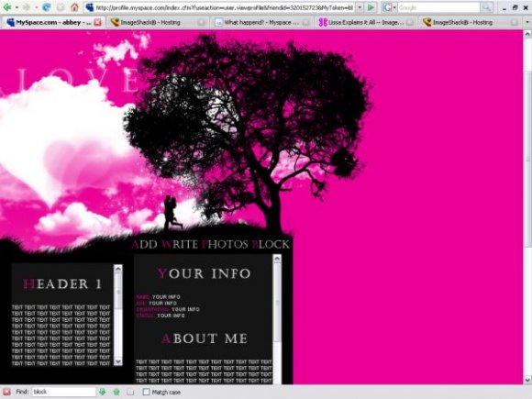This screenshot has width=532, height=399.
Task: Click the search magnifier button
Action: 486,7
